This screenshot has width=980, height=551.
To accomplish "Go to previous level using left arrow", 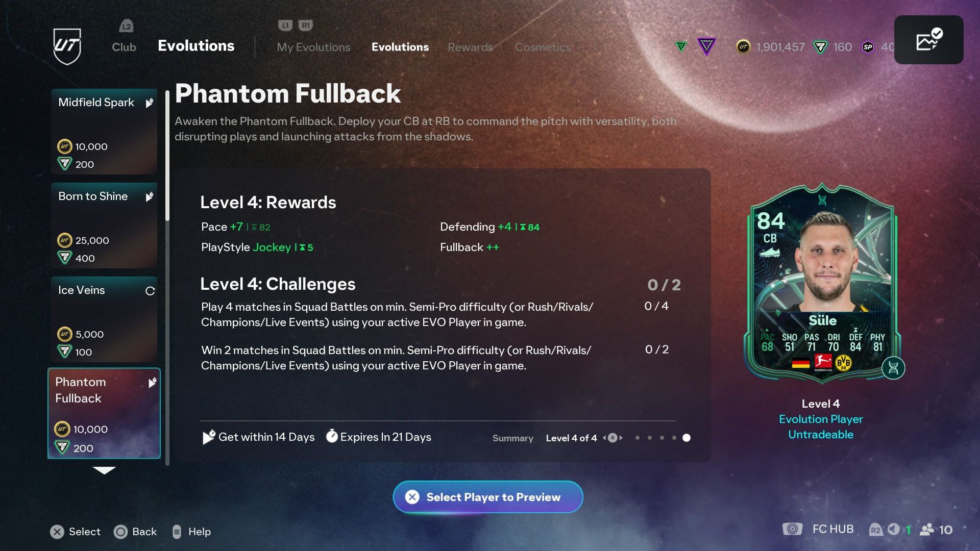I will pos(604,438).
